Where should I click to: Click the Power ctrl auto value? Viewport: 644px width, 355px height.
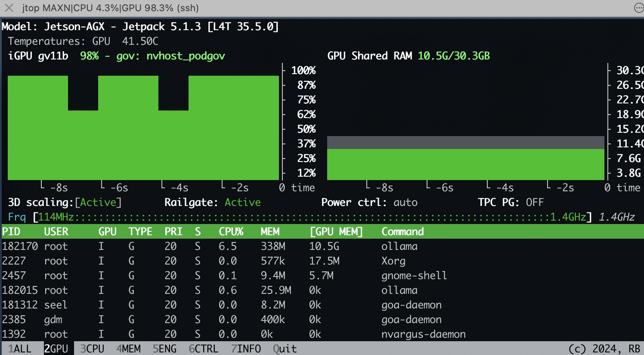pos(405,202)
